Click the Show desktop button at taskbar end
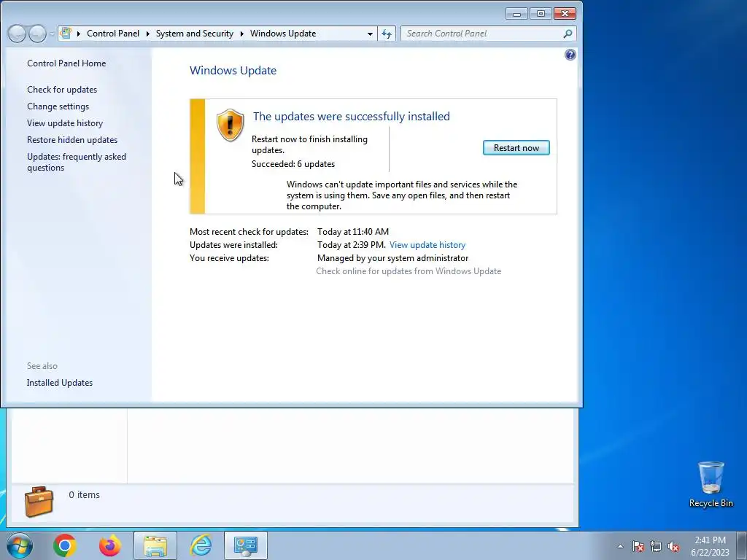 click(742, 545)
